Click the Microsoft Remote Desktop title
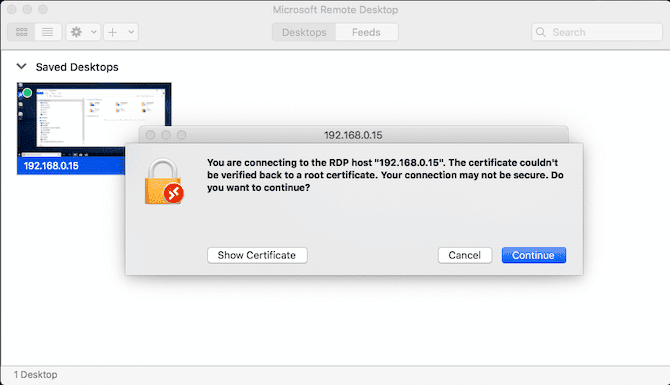670x385 pixels. (335, 9)
